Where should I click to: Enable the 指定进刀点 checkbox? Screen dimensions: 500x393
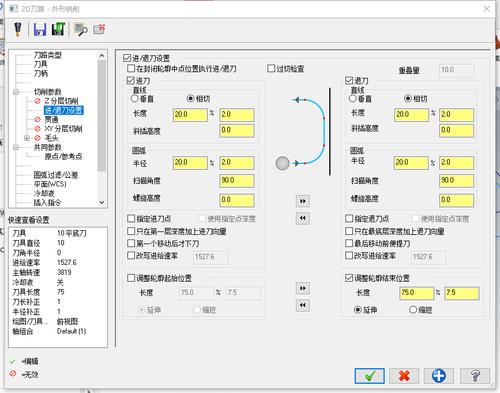click(131, 219)
